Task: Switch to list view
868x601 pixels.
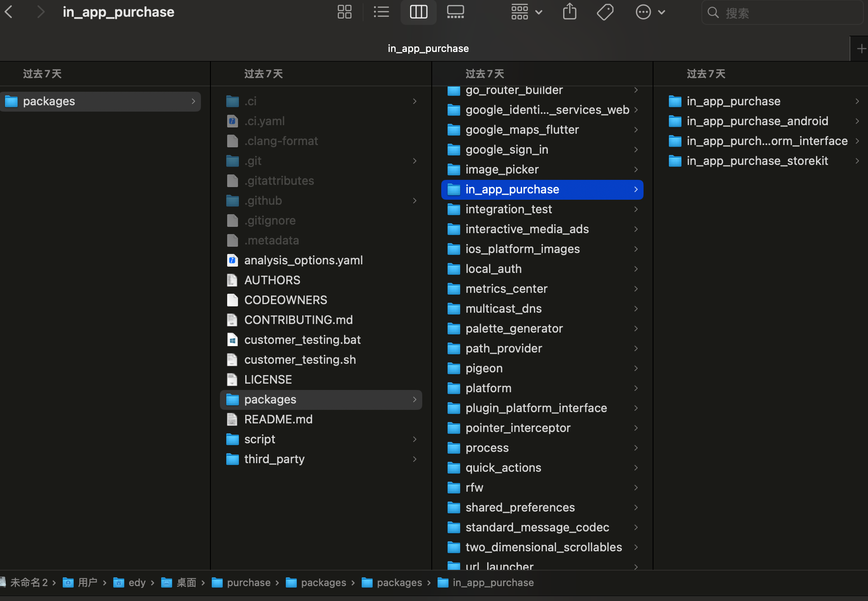Action: coord(382,12)
